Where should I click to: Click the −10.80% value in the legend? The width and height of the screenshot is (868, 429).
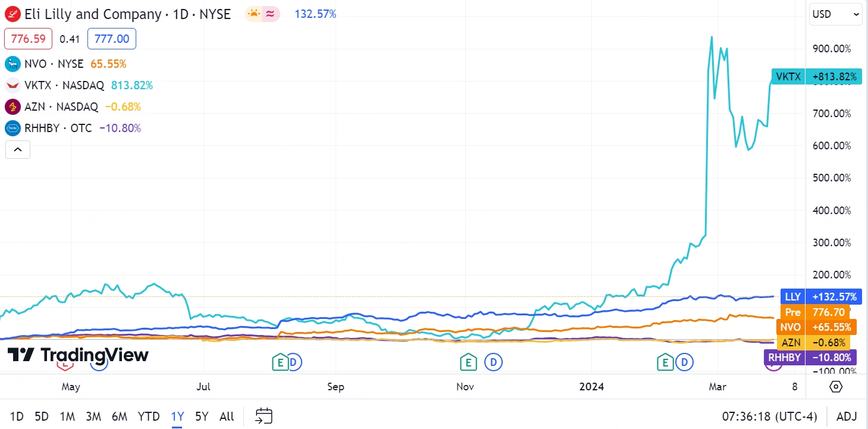pos(120,128)
